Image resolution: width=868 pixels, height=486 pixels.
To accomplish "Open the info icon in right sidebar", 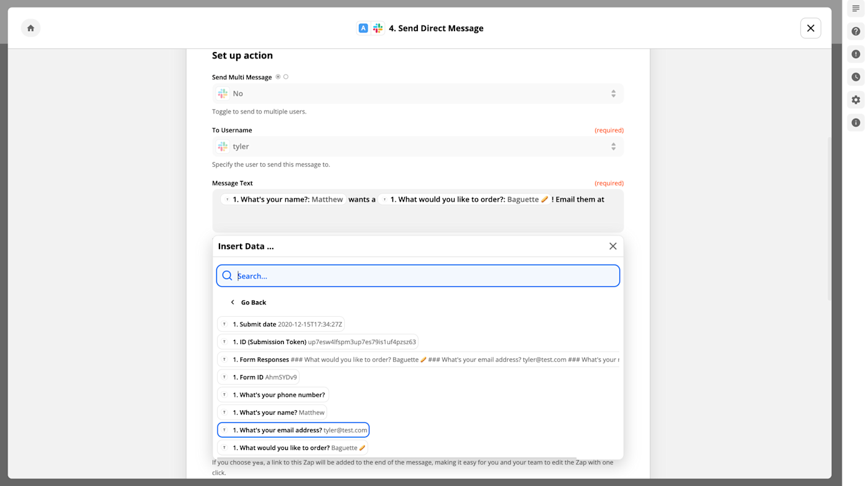I will 856,123.
